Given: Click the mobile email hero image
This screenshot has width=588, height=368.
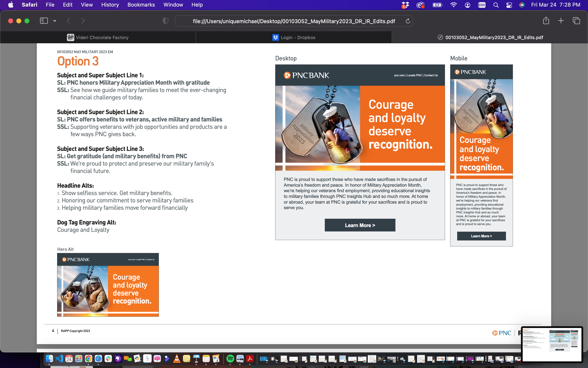Looking at the screenshot, I should coord(481,129).
